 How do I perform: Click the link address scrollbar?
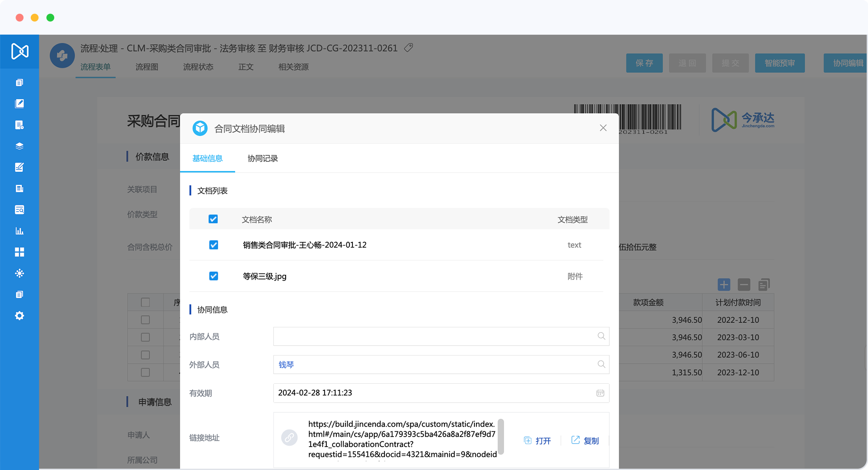pos(500,436)
